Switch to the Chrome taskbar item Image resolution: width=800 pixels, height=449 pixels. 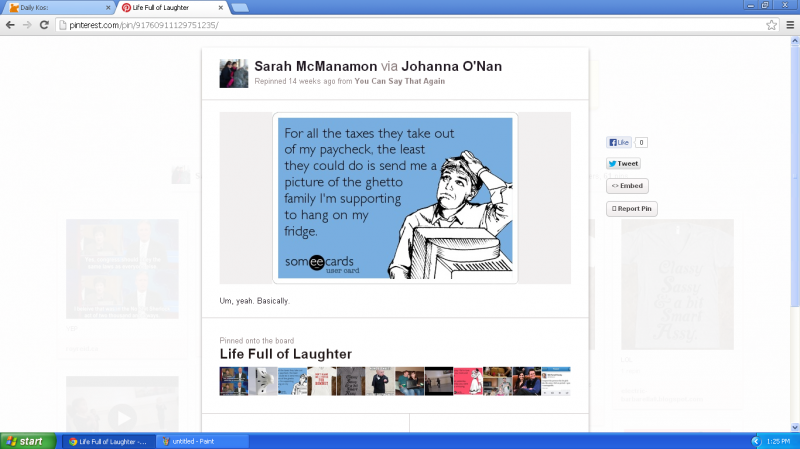click(x=108, y=441)
